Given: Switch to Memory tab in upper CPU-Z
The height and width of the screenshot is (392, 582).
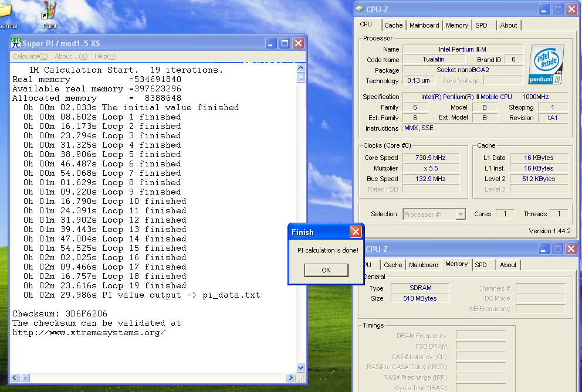Looking at the screenshot, I should [x=457, y=25].
